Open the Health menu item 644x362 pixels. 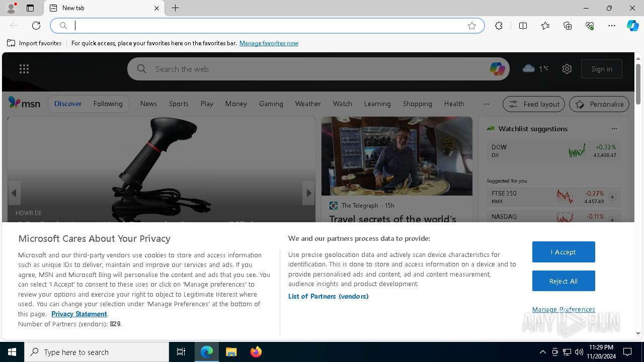pos(454,104)
